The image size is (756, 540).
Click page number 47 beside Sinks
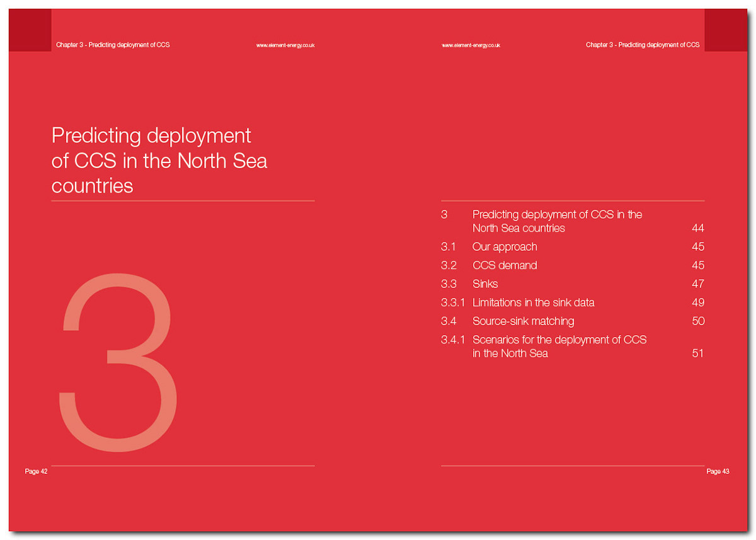(697, 284)
